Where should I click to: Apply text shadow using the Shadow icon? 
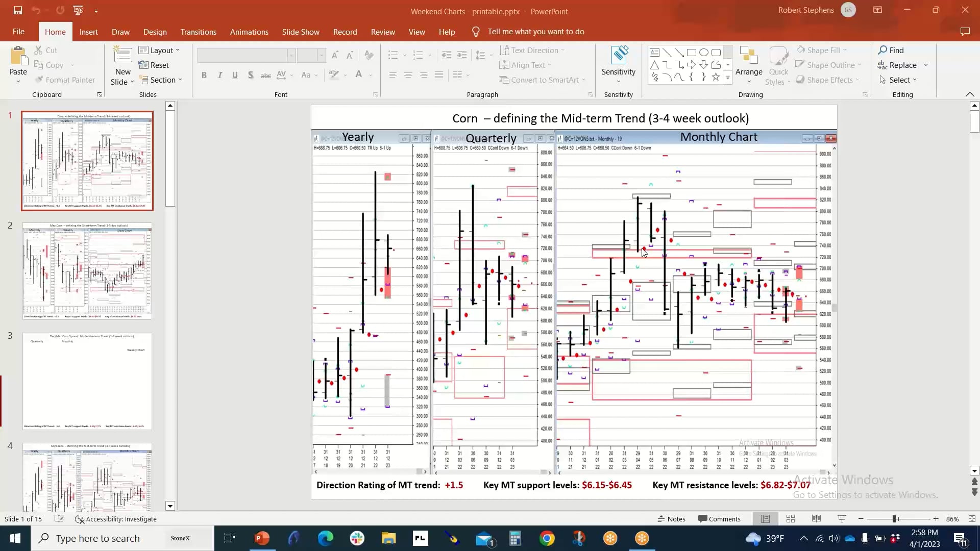click(x=250, y=75)
